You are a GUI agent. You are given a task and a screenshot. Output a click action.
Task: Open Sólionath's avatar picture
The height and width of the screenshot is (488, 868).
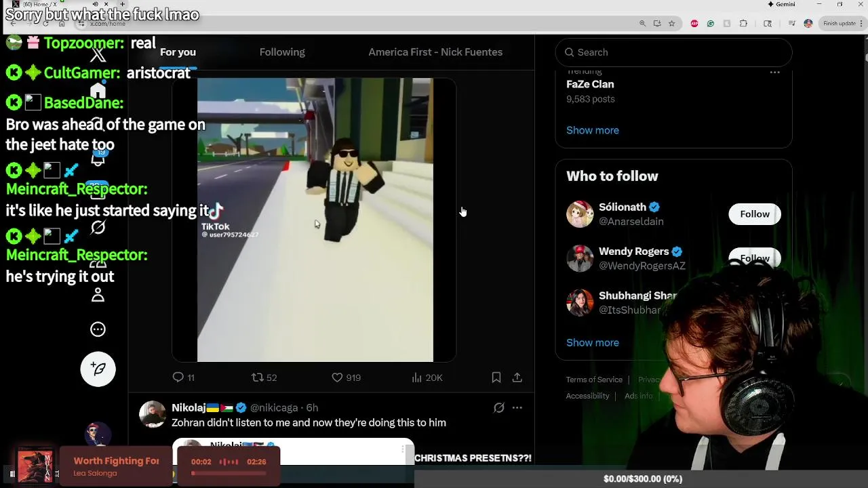(x=580, y=214)
